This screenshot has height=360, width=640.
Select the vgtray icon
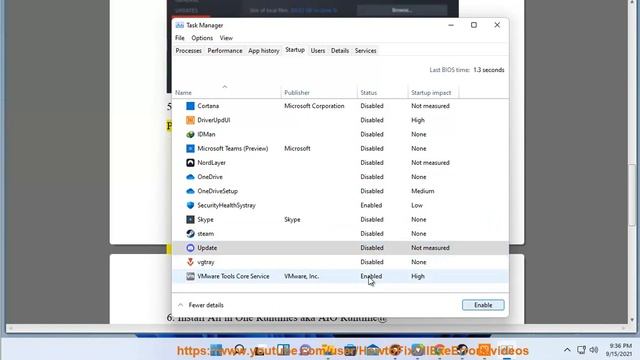tap(190, 262)
